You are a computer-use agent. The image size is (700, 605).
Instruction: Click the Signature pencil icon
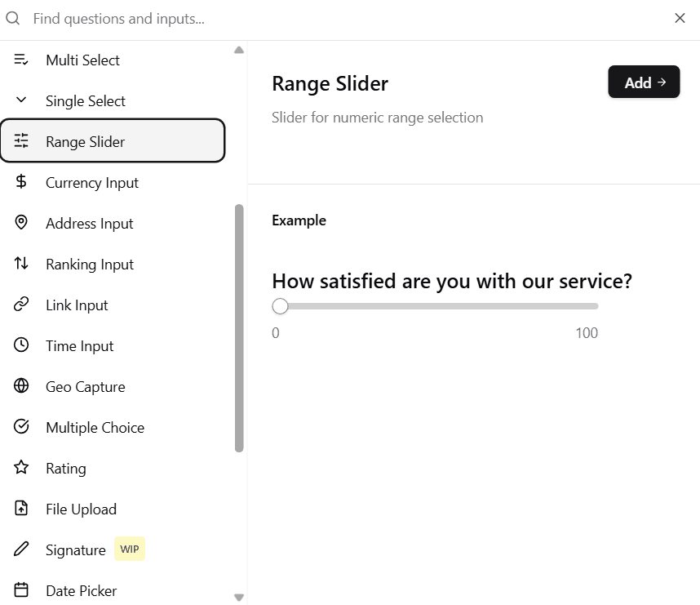(20, 549)
